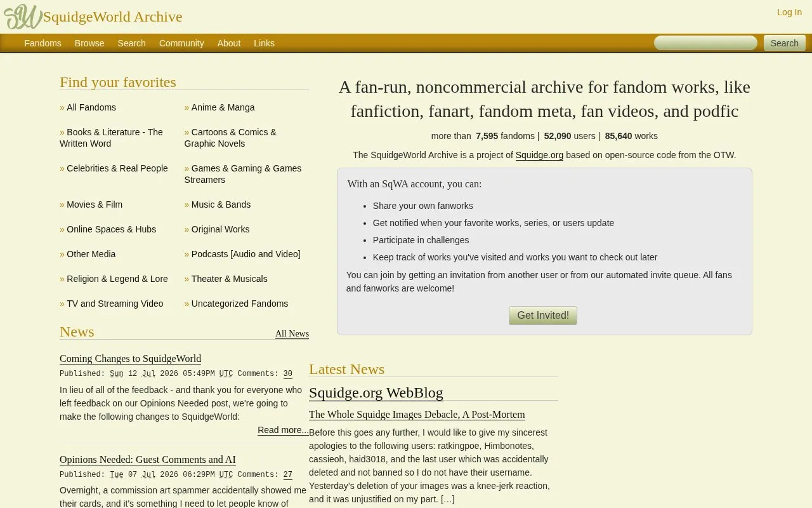Open the About menu
Screen dimensions: 812x508
tap(229, 43)
